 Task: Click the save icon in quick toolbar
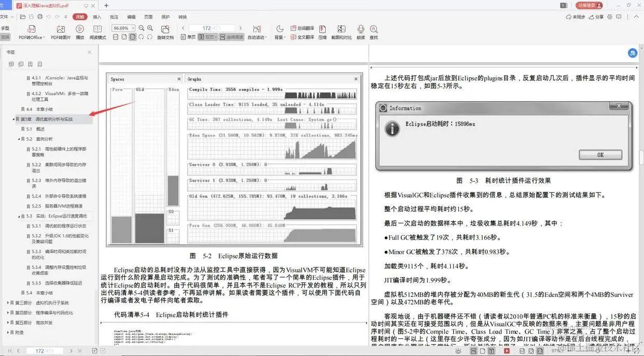(x=31, y=17)
